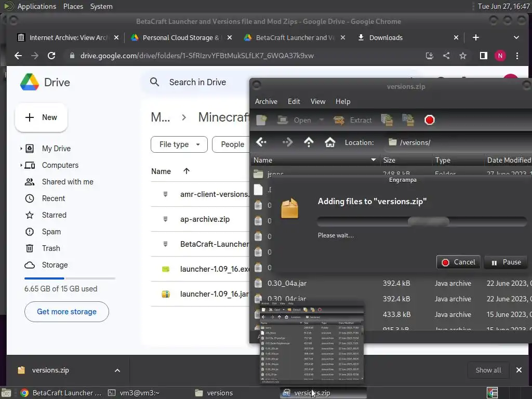Click the collapsed breadcrumb M... in Drive

click(x=160, y=117)
